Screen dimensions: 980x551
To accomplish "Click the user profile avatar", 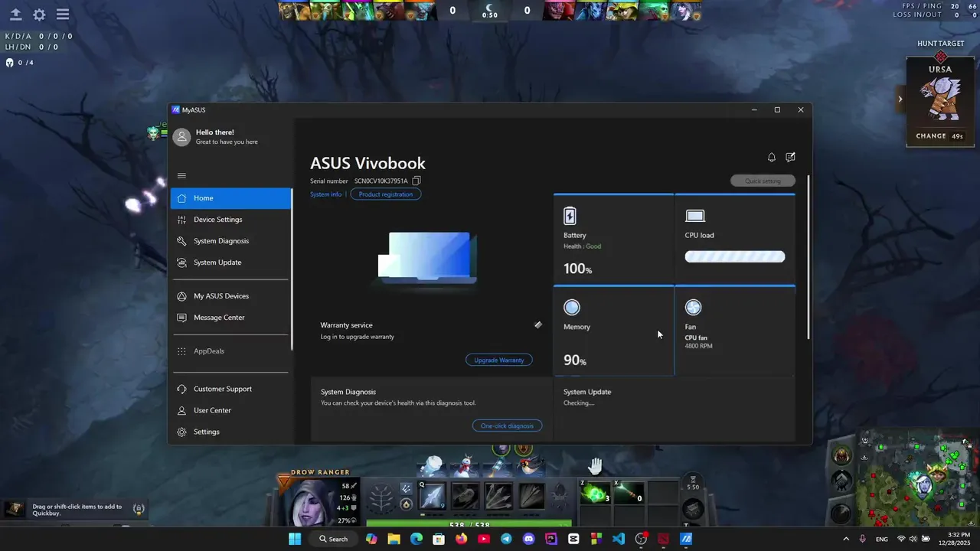I will coord(181,137).
